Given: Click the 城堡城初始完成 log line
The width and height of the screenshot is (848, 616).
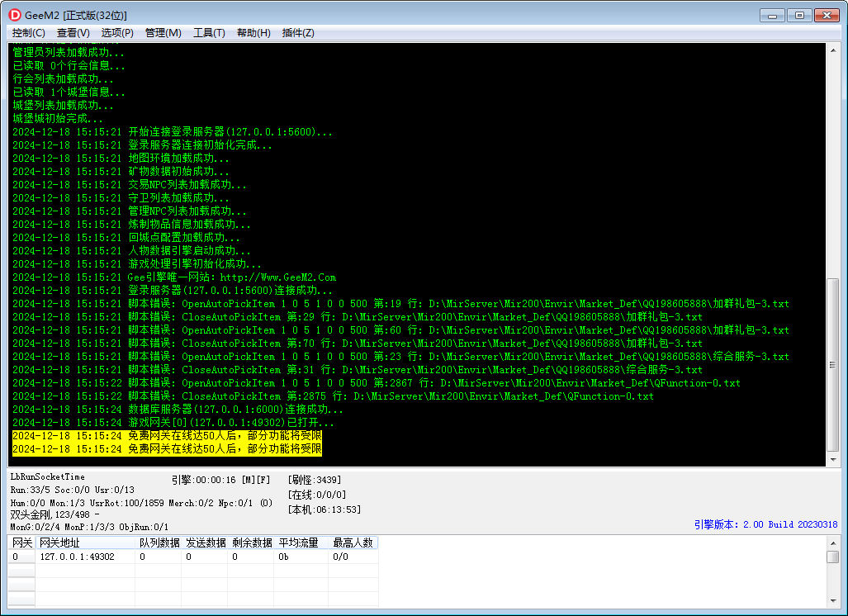Looking at the screenshot, I should [x=57, y=118].
